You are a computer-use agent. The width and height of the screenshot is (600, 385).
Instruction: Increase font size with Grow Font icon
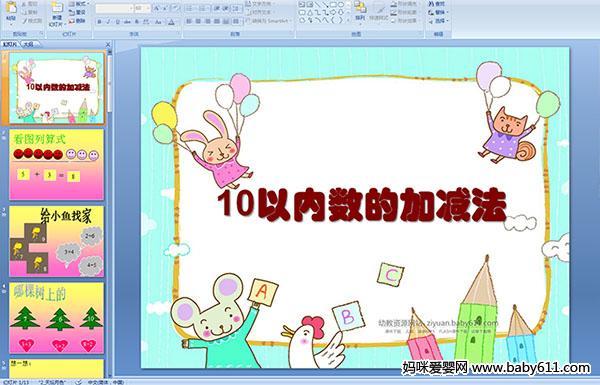tap(157, 8)
